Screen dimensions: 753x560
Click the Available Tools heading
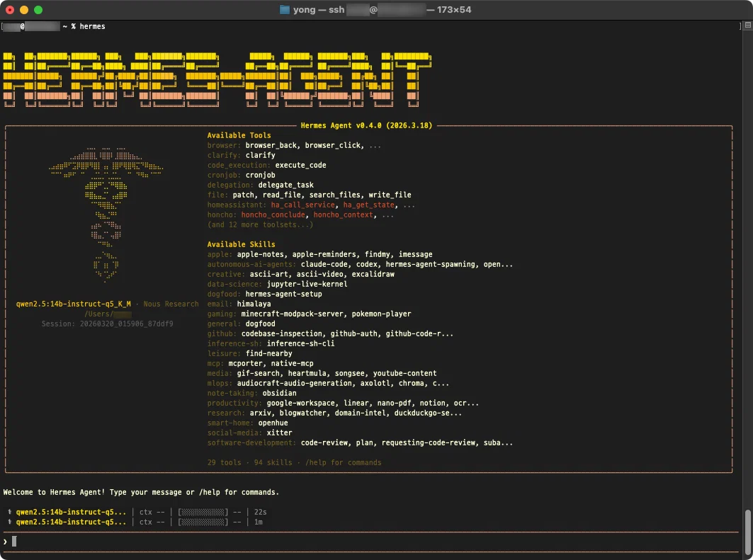pyautogui.click(x=239, y=135)
